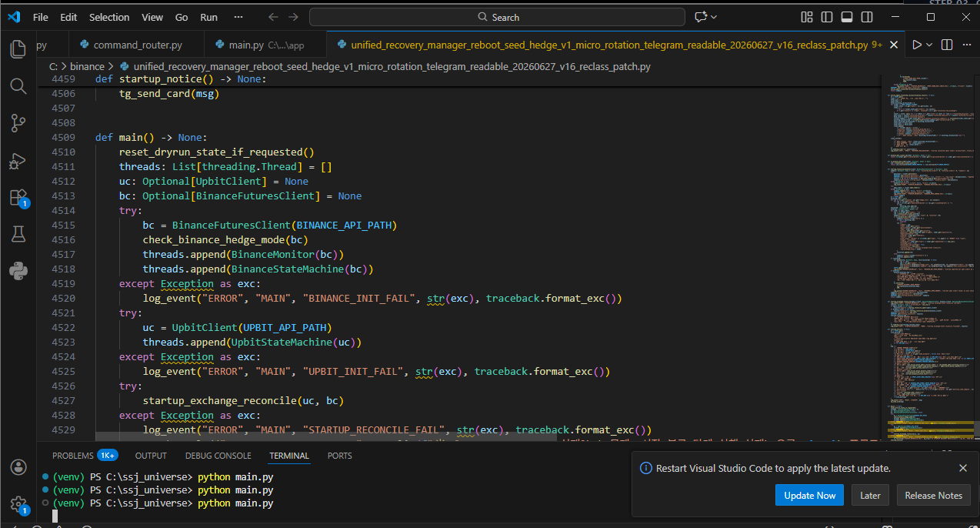This screenshot has width=980, height=528.
Task: Open the Manage gear menu
Action: point(18,504)
